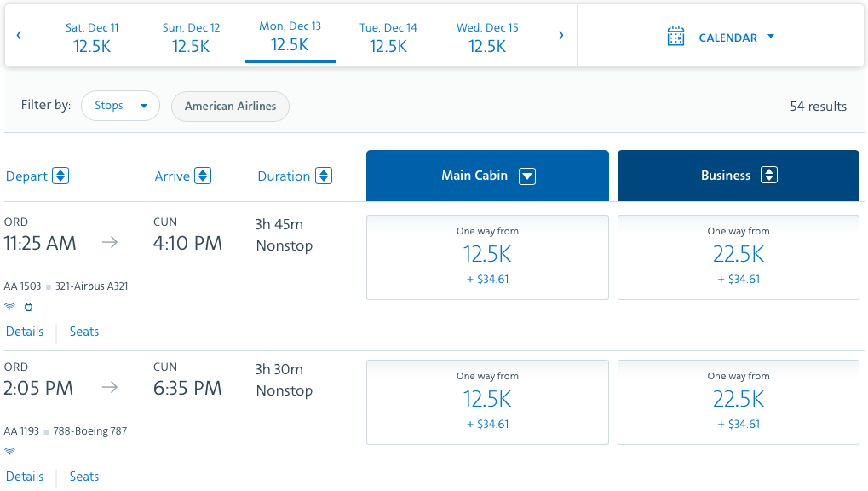Open Details for the 11:25 AM flight
This screenshot has width=868, height=491.
pos(25,332)
